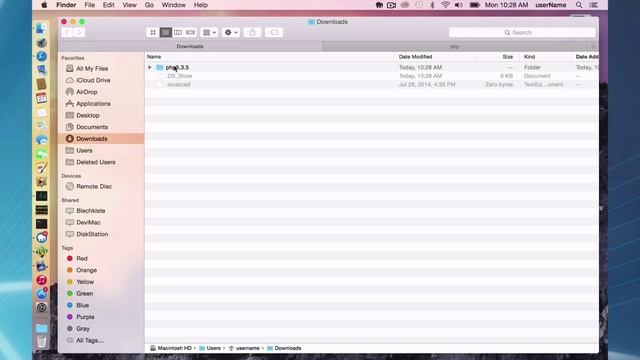This screenshot has width=640, height=360.
Task: Open All My Files in sidebar
Action: click(x=92, y=69)
